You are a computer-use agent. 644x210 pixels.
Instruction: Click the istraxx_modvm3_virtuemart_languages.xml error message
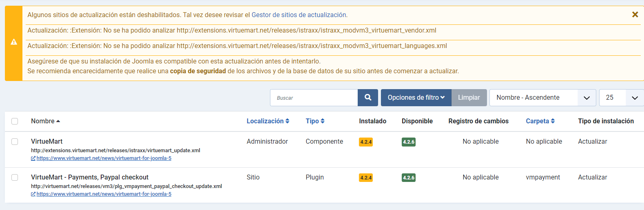coord(237,46)
